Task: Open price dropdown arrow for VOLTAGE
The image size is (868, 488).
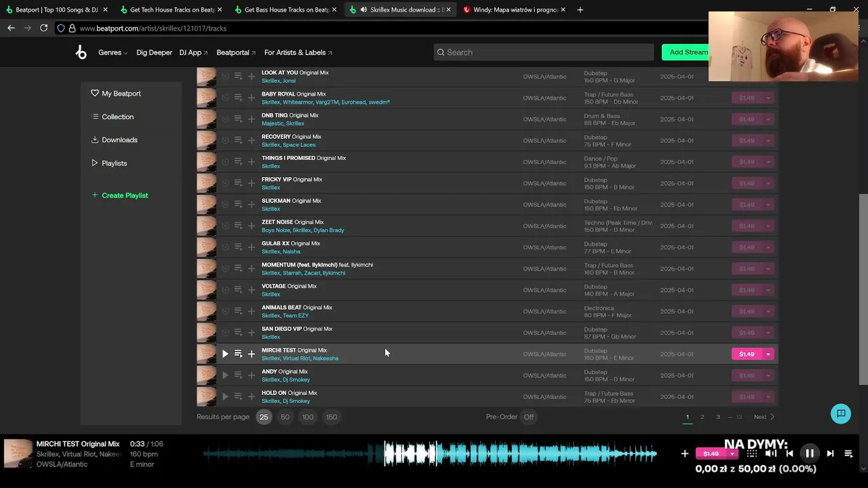Action: point(768,289)
